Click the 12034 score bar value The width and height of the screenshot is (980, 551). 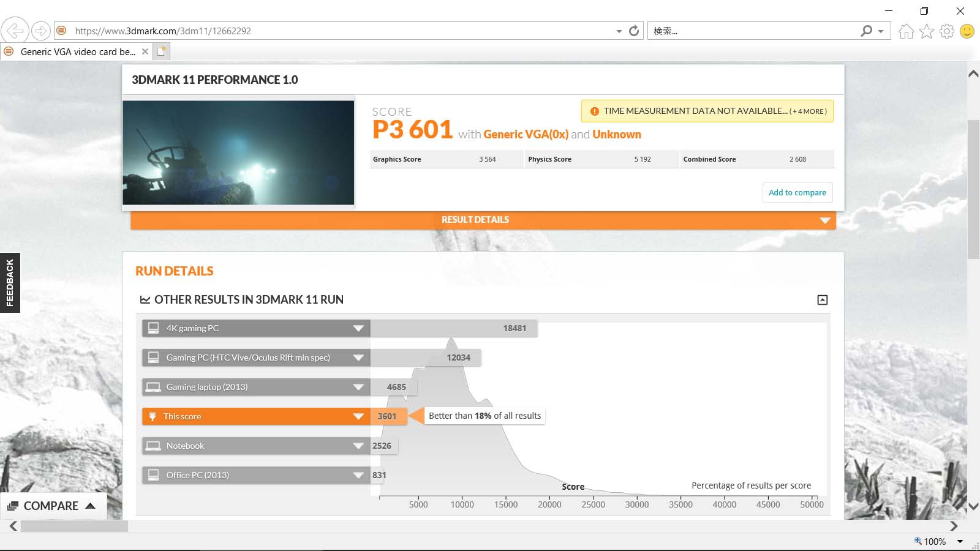[458, 358]
